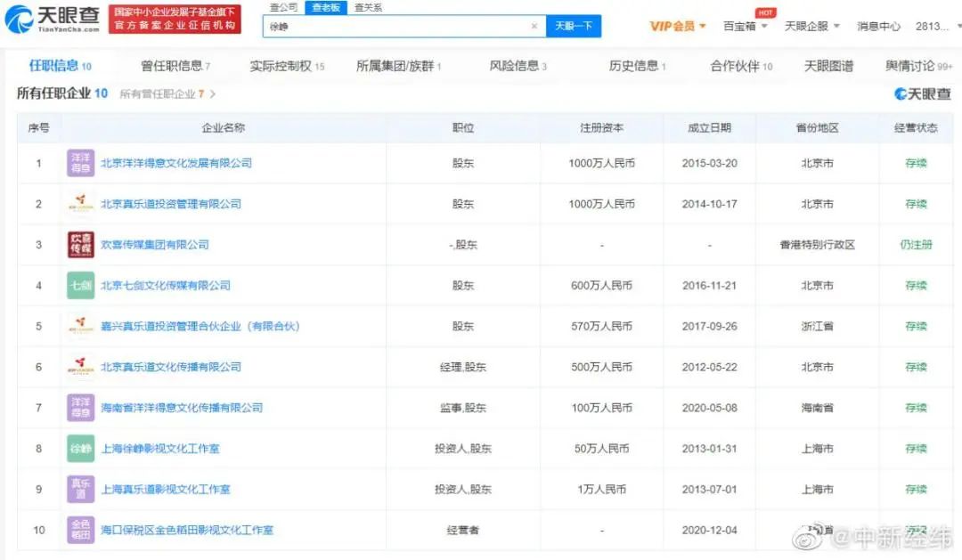The height and width of the screenshot is (560, 962).
Task: Open the 百宝箱 dropdown menu
Action: click(x=745, y=27)
